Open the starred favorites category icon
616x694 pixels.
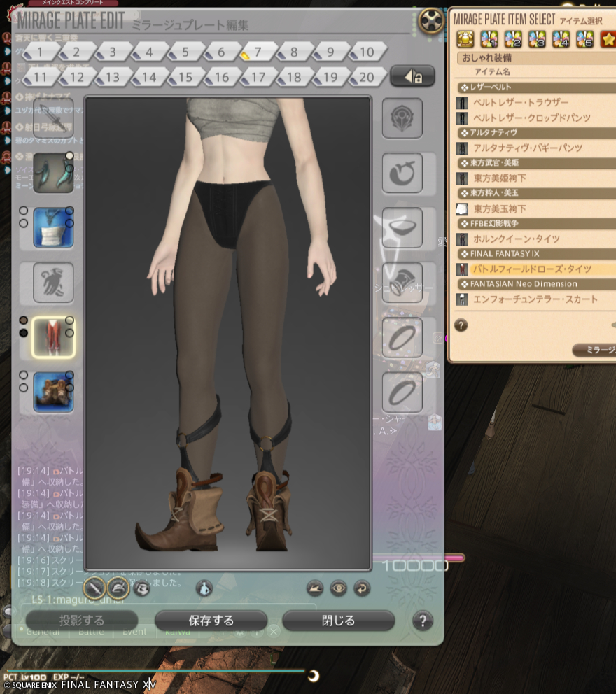[x=608, y=39]
